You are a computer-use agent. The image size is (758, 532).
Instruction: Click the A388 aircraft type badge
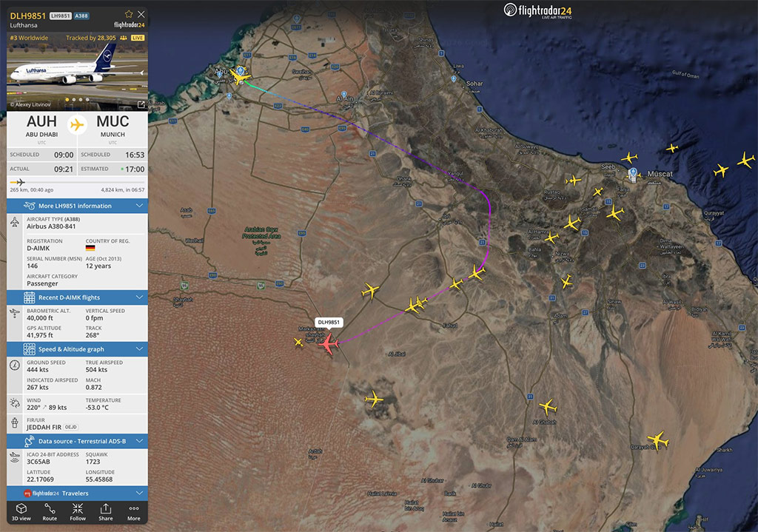pos(80,15)
